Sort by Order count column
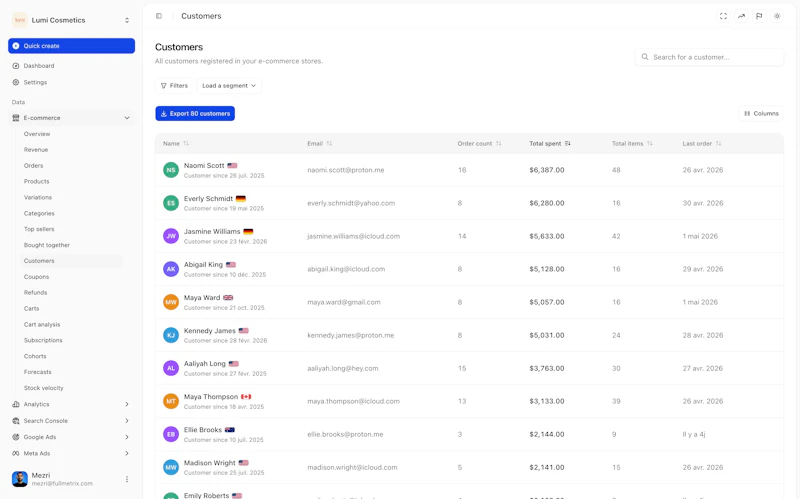 [479, 144]
